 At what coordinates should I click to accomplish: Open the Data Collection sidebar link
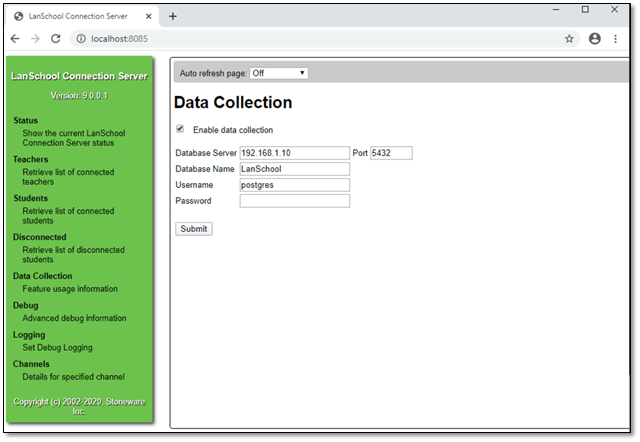click(x=42, y=276)
